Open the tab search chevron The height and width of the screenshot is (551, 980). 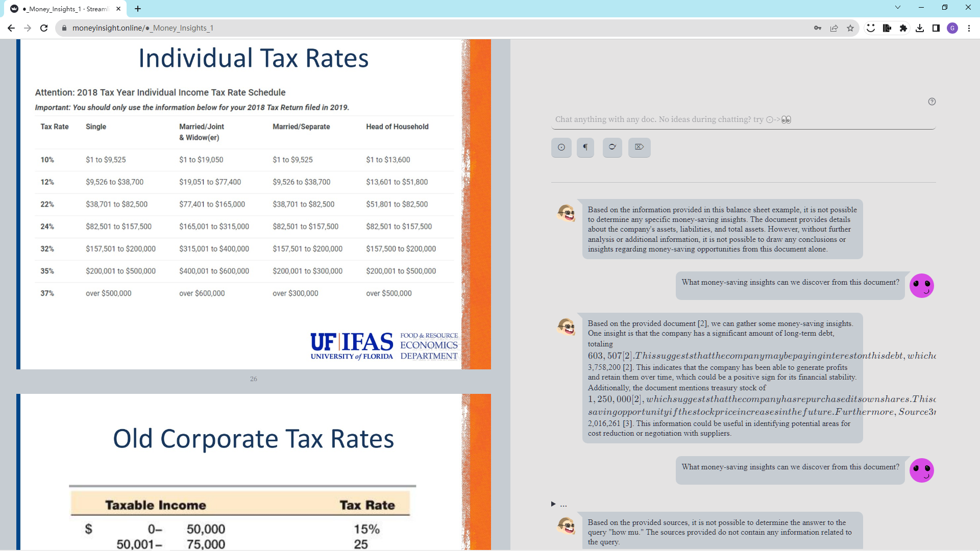click(898, 7)
